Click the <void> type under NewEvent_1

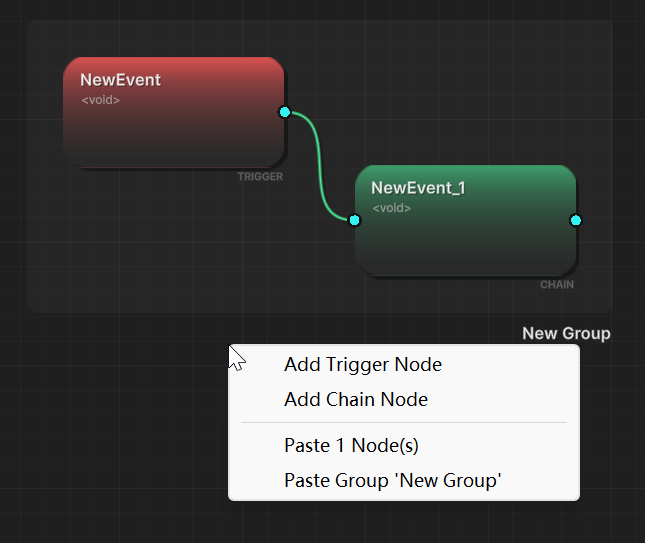(x=391, y=208)
